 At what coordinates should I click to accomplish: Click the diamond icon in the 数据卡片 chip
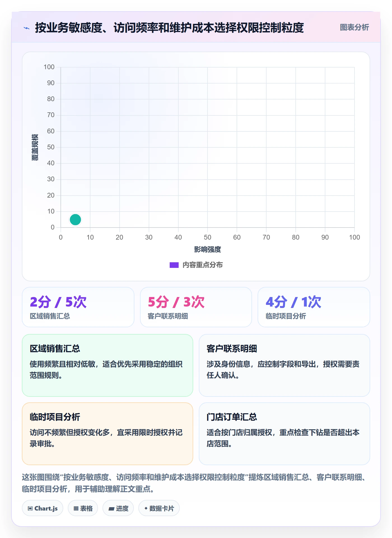(146, 508)
